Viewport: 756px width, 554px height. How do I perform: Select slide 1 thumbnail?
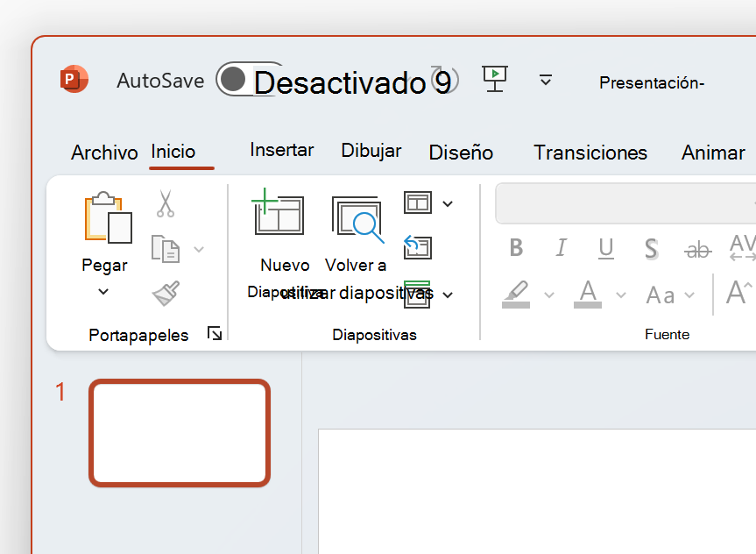pyautogui.click(x=180, y=433)
